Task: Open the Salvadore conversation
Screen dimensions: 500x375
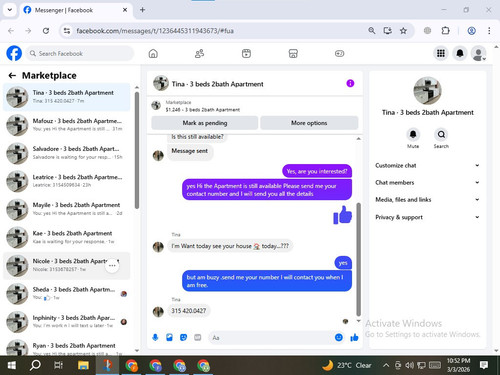Action: tap(67, 153)
